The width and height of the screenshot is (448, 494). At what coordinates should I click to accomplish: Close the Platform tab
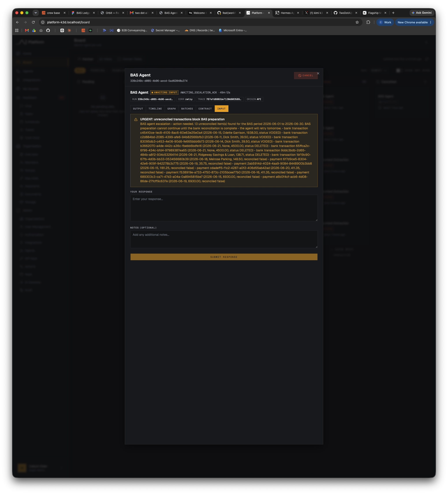[x=269, y=13]
